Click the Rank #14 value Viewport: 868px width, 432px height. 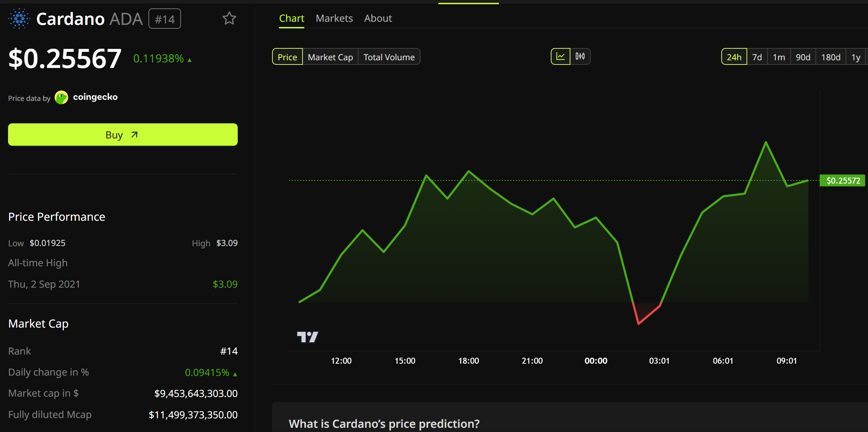tap(229, 351)
